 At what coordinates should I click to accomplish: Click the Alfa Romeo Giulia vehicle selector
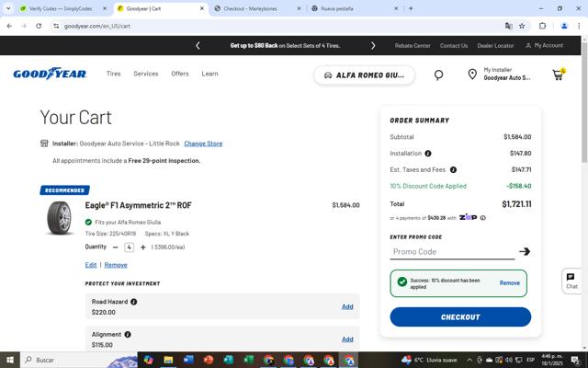click(364, 75)
